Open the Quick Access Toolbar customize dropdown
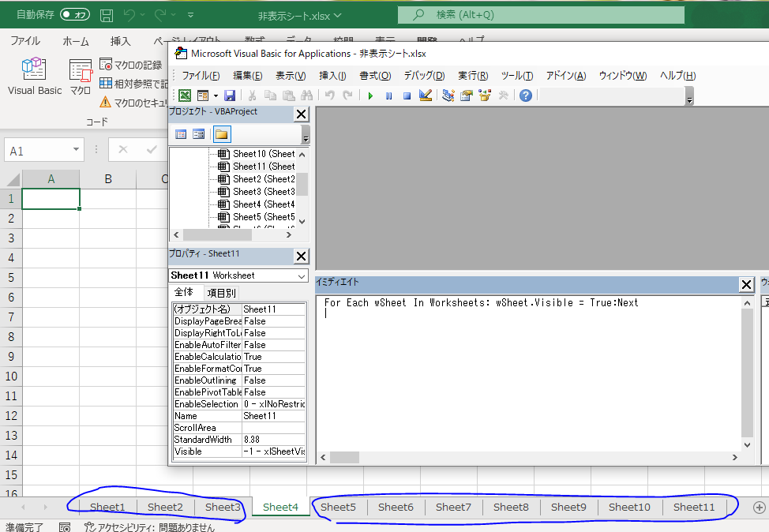Screen dimensions: 769x532 [191, 15]
